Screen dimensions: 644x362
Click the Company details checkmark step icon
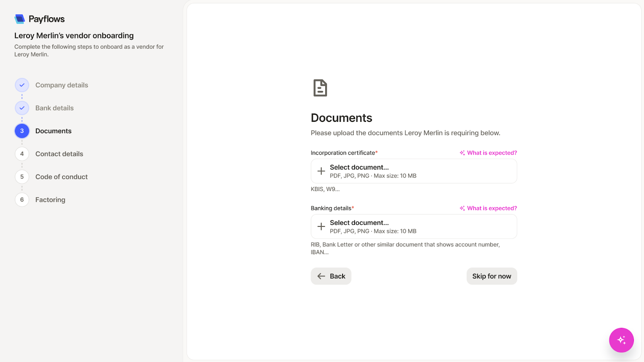[x=22, y=85]
